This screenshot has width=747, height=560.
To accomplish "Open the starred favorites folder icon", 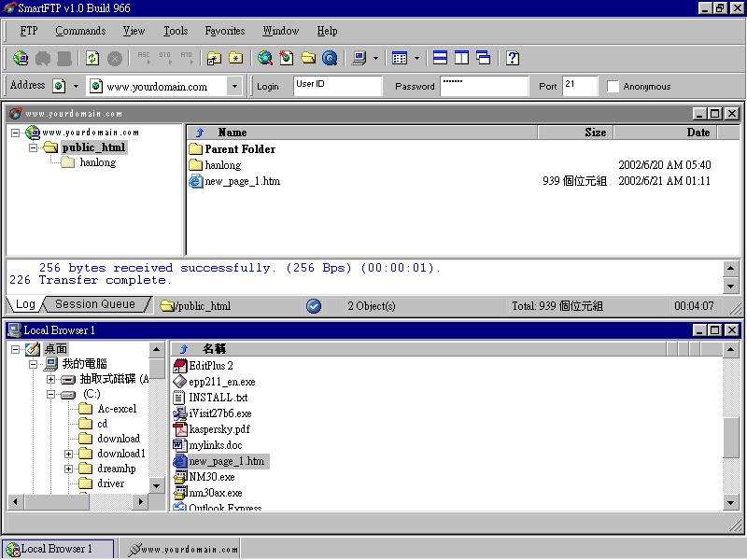I will point(236,58).
